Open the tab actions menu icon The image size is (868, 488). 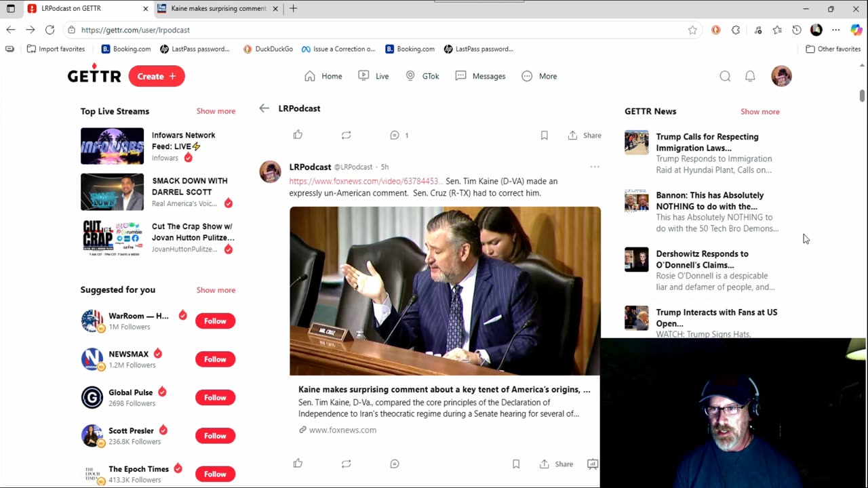(x=10, y=9)
